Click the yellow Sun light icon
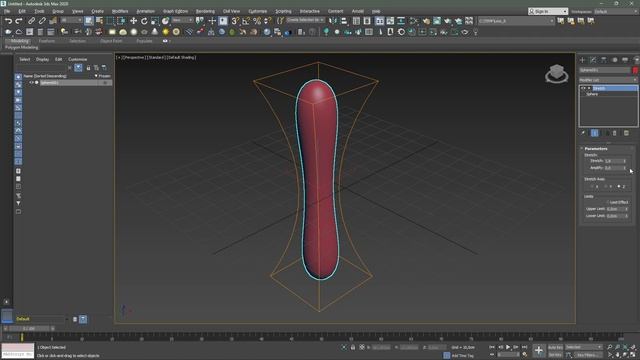The height and width of the screenshot is (360, 640). [165, 32]
